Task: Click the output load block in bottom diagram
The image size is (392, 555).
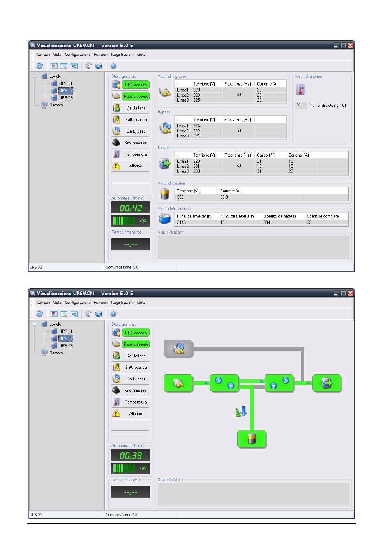Action: point(327,383)
